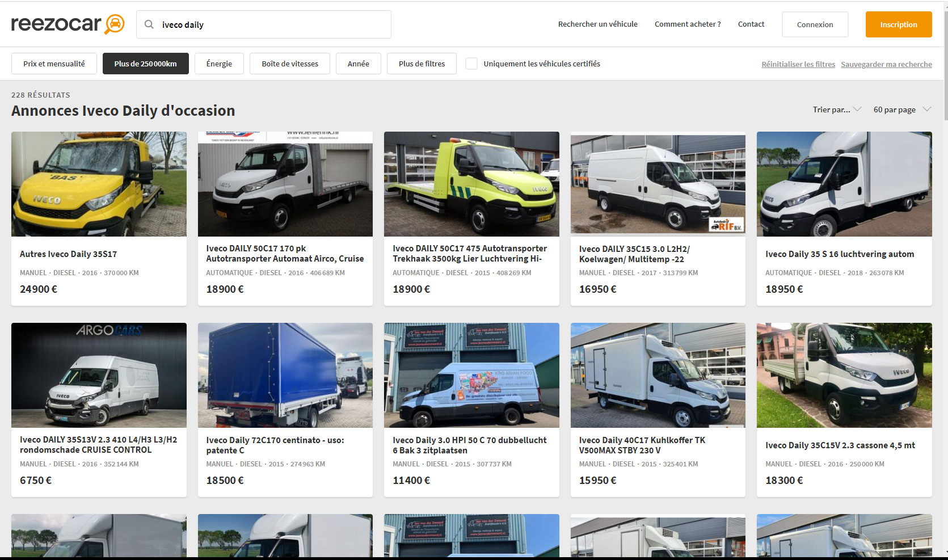The image size is (948, 560).
Task: Click Plus de filtres button
Action: (422, 64)
